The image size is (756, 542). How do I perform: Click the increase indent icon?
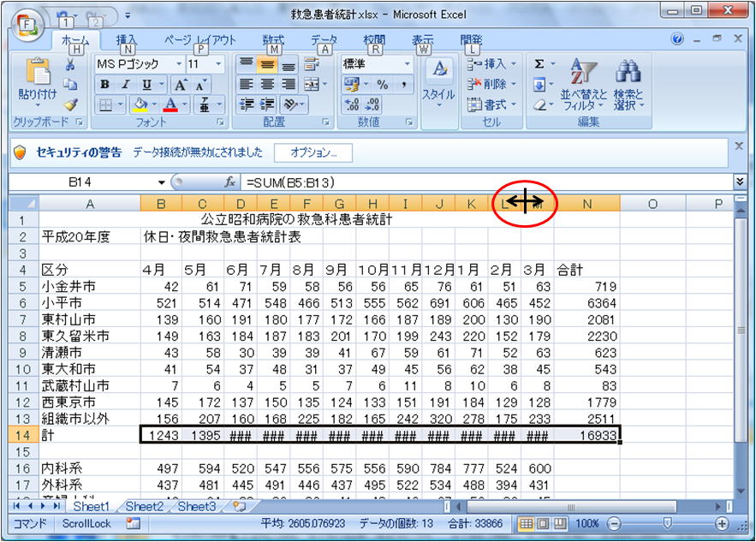(x=267, y=104)
